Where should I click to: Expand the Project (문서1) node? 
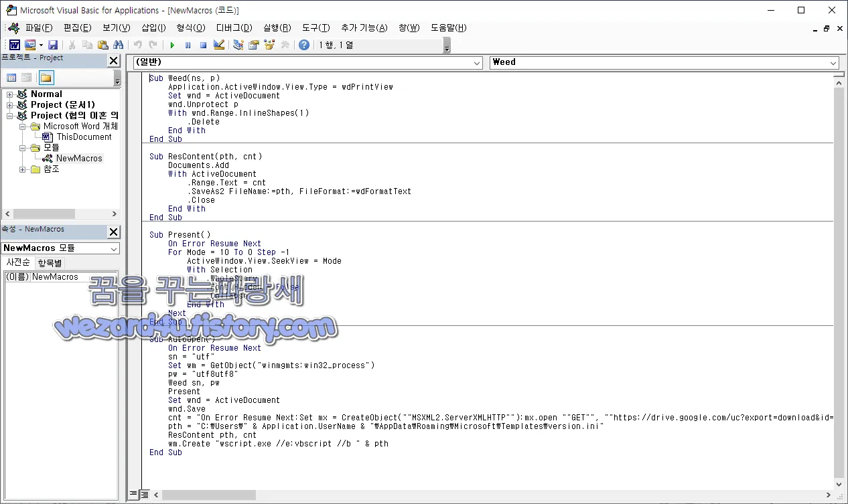(10, 105)
